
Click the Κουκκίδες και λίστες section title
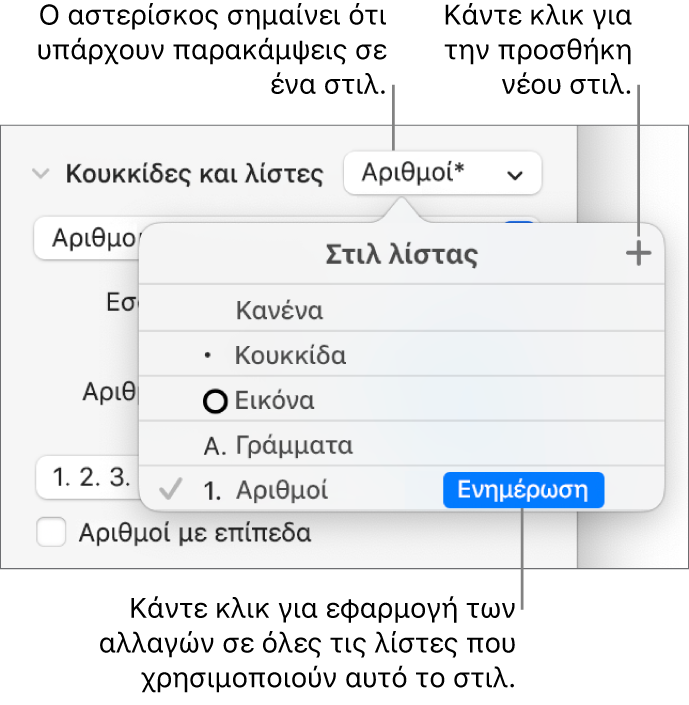[x=195, y=174]
